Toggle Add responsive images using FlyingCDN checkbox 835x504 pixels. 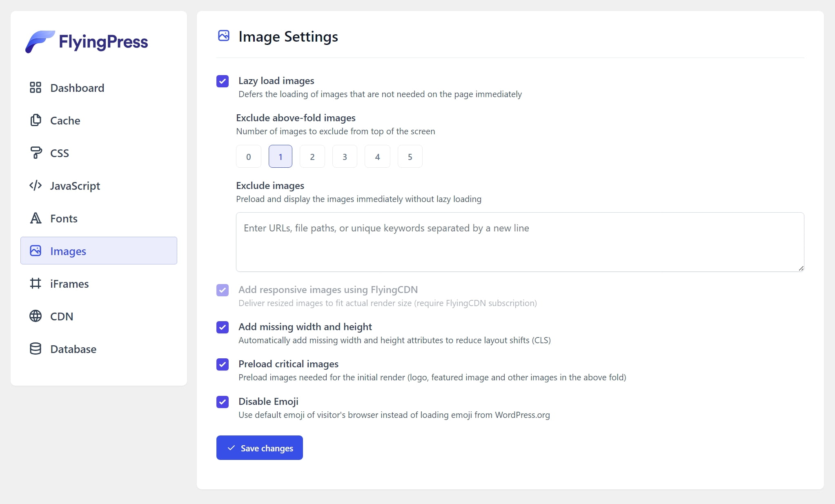[x=223, y=290]
